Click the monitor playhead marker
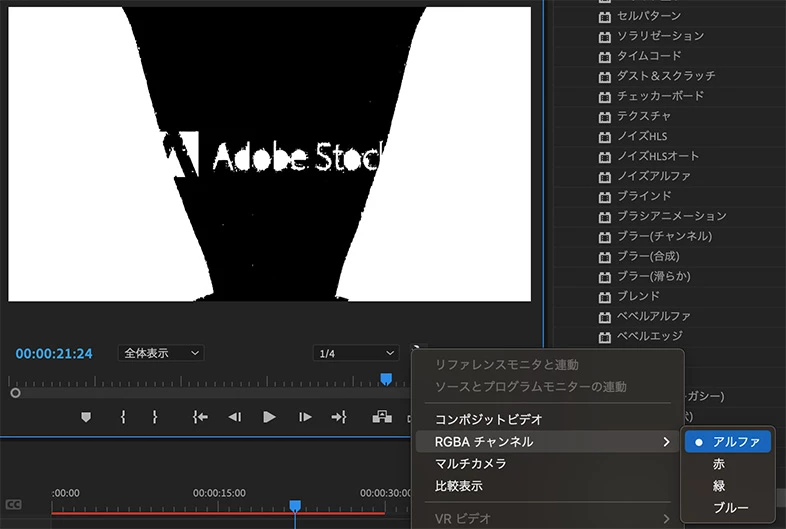Viewport: 786px width, 529px height. [386, 379]
